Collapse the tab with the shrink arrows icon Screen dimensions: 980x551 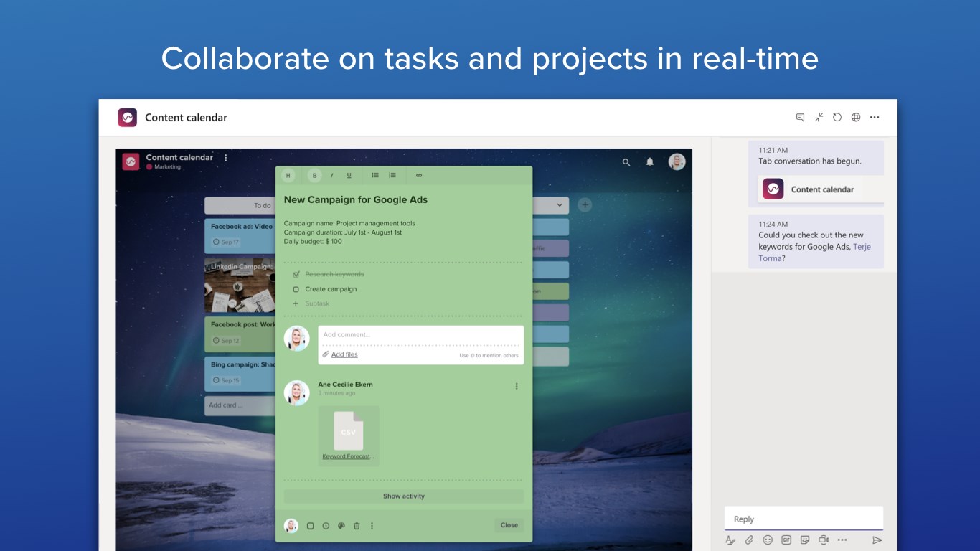(819, 117)
